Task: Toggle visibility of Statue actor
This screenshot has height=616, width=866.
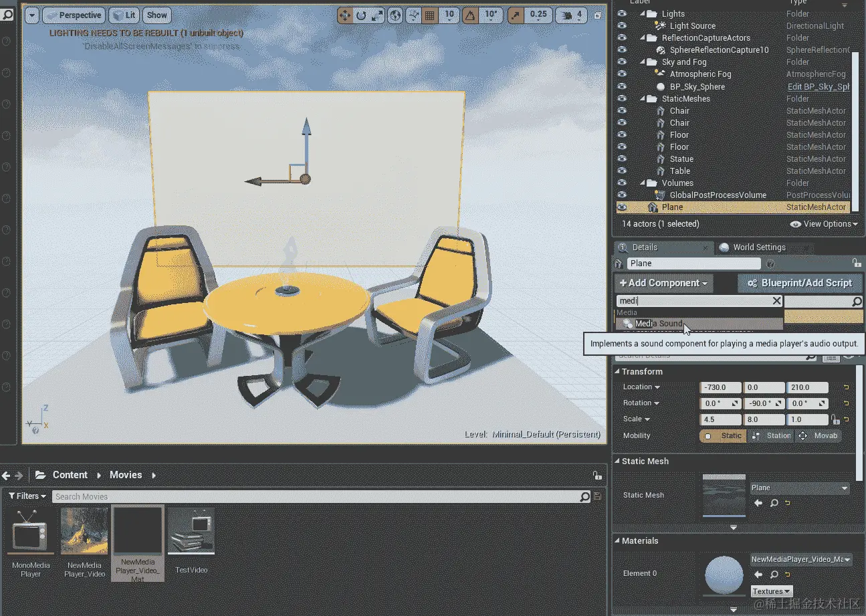Action: [622, 159]
